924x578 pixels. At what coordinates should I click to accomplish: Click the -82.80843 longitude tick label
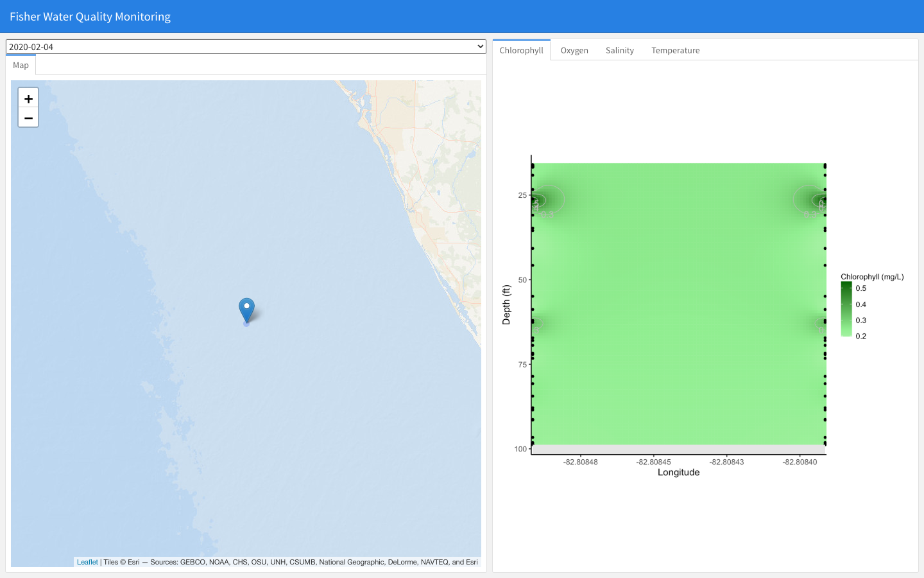727,462
